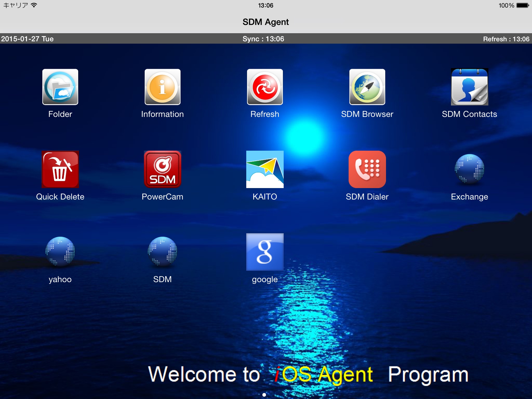Viewport: 532px width, 399px height.
Task: Tap the 'Quick Delete' label text
Action: 60,197
